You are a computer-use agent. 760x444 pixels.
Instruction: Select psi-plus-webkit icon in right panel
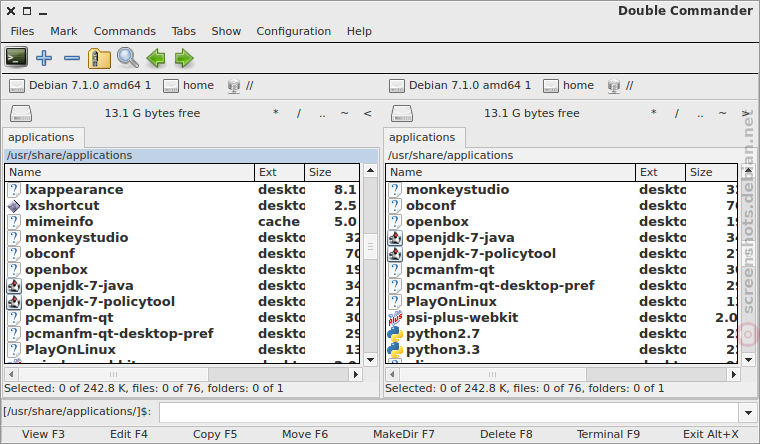395,318
